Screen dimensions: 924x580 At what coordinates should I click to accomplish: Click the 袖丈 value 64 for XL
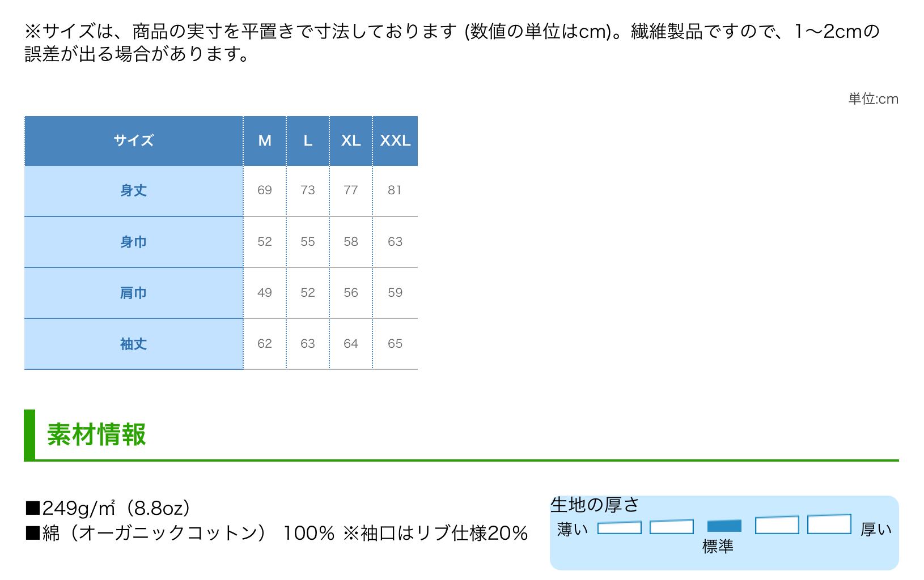(x=351, y=344)
